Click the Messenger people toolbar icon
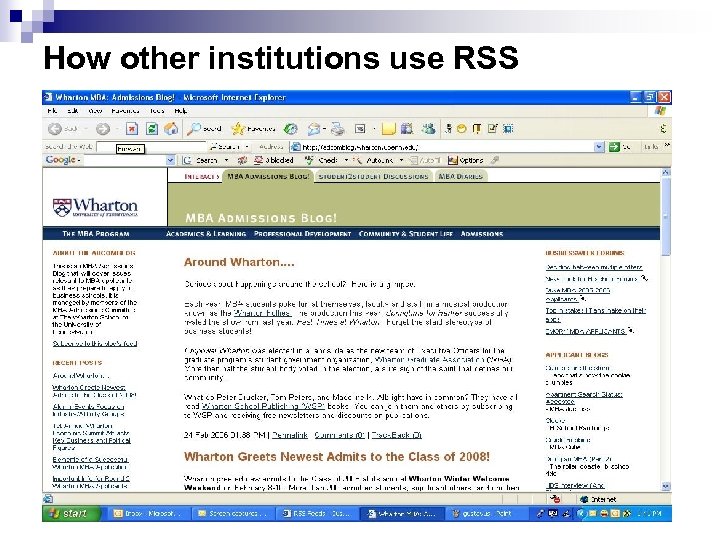This screenshot has height=540, width=720. (428, 129)
